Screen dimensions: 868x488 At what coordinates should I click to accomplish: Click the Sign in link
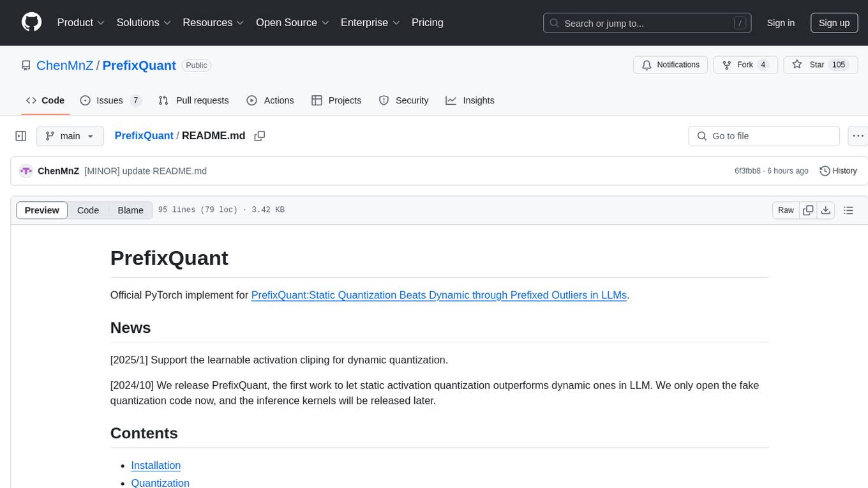pos(781,23)
